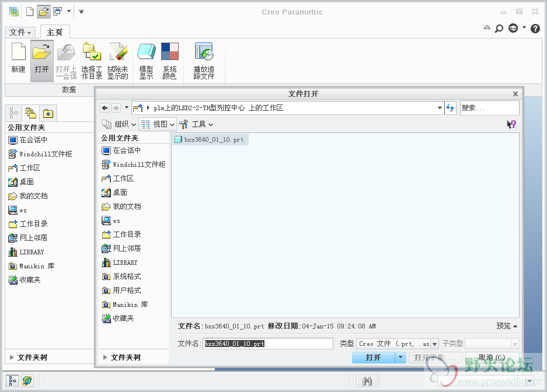Click the help question mark icon
Image resolution: width=547 pixels, height=392 pixels.
click(535, 28)
